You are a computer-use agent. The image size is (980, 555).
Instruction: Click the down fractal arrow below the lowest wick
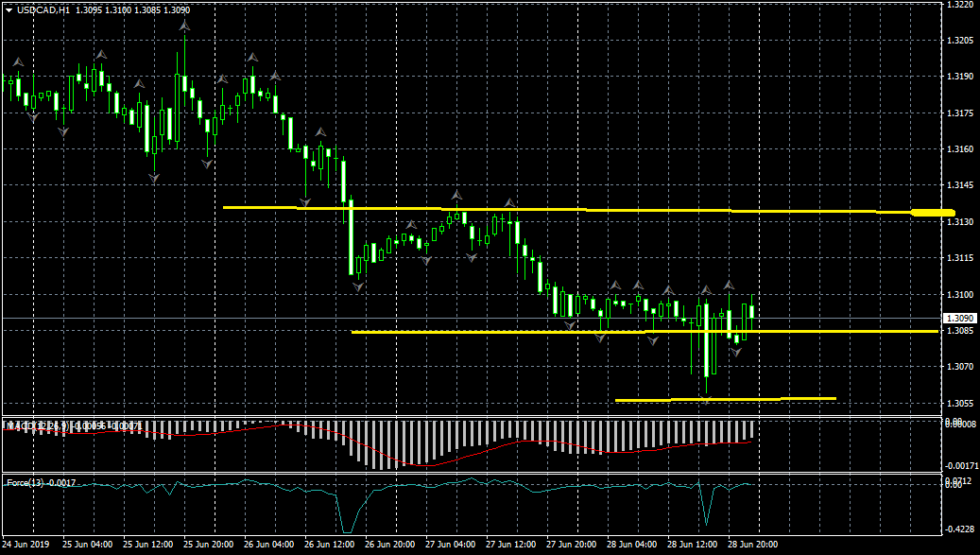tap(705, 401)
